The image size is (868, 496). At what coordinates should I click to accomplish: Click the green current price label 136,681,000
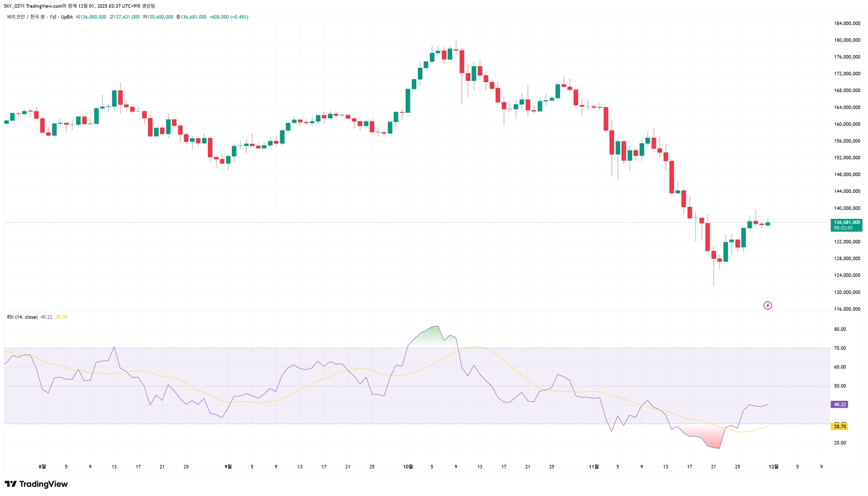click(847, 222)
